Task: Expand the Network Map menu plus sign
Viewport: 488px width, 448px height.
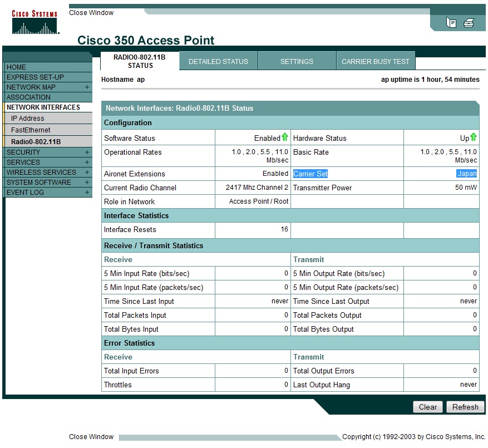Action: (x=87, y=87)
